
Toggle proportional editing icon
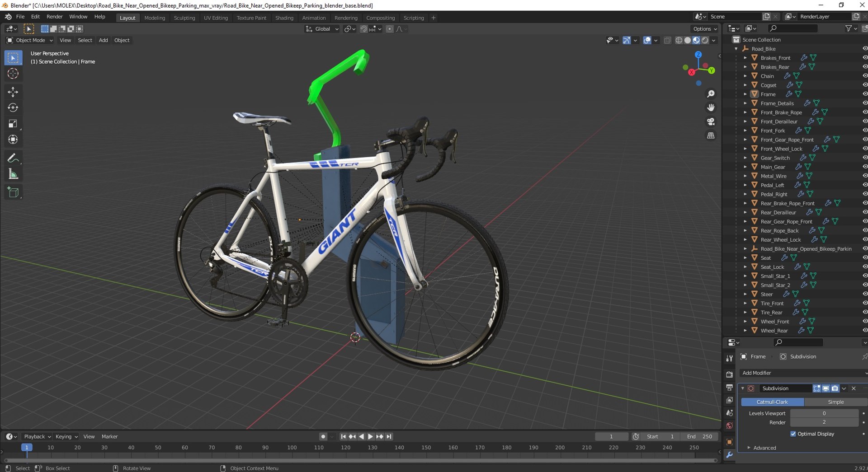point(390,29)
